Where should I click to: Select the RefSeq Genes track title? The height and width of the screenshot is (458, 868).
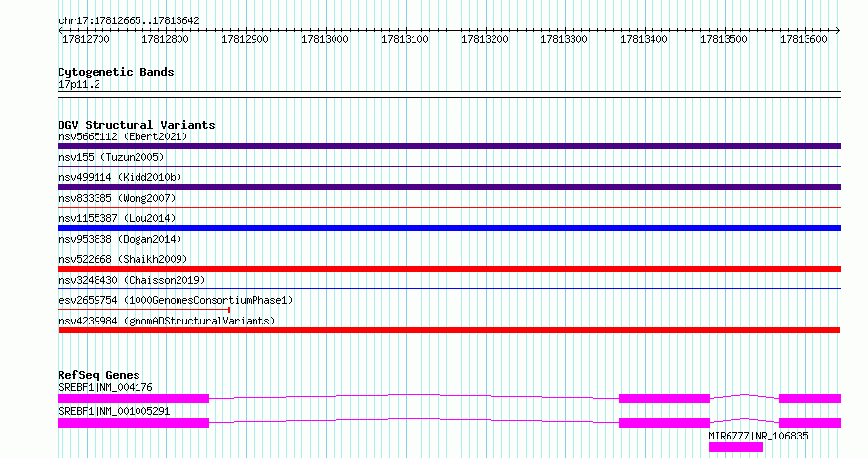99,375
